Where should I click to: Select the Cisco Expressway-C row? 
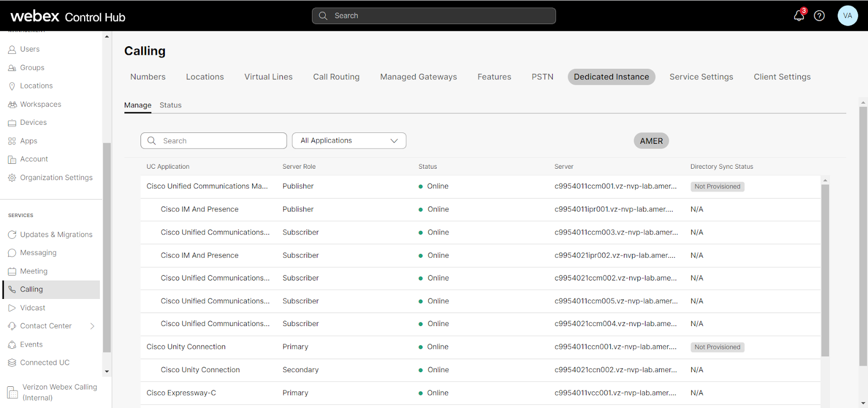pos(480,393)
